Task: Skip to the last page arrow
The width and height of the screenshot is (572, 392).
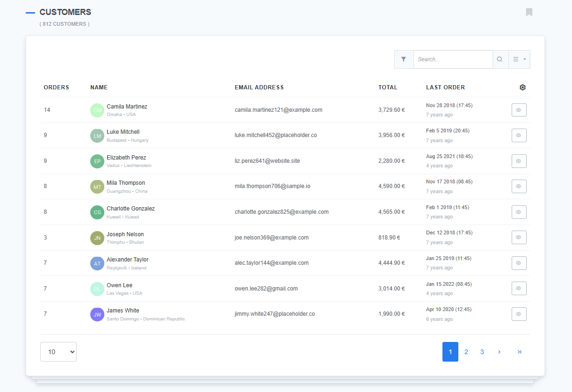Action: [519, 352]
